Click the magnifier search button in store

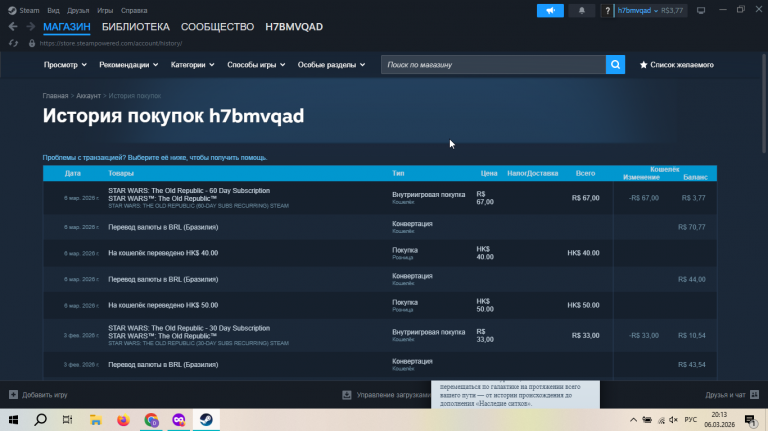pyautogui.click(x=615, y=65)
